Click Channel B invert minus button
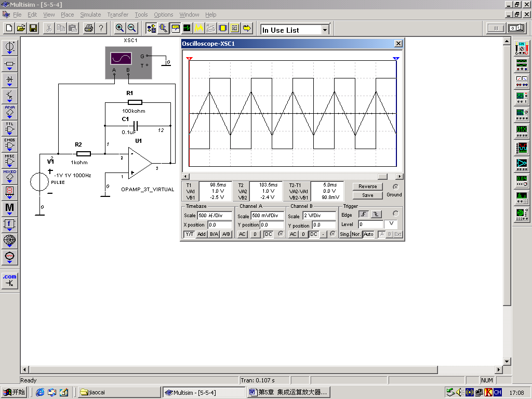532x399 pixels. (x=323, y=234)
